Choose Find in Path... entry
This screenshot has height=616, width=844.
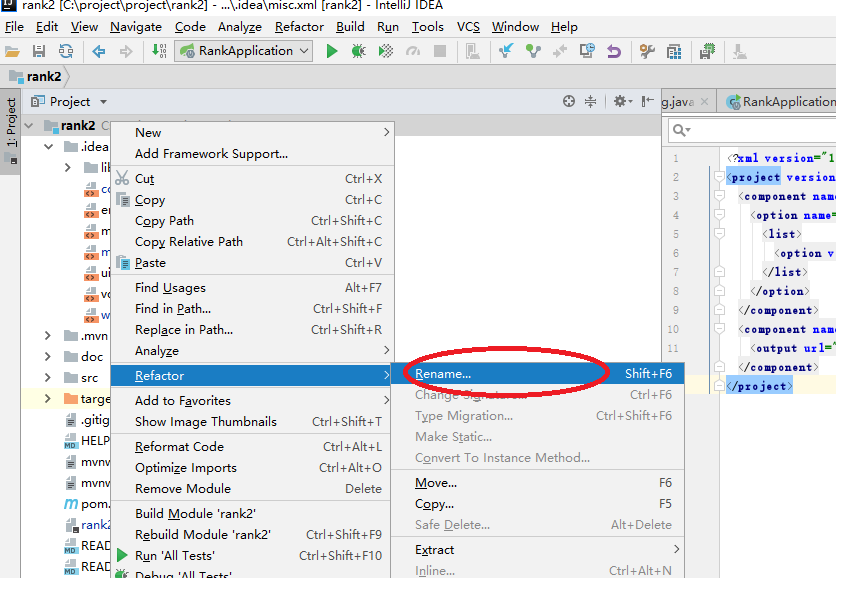[252, 309]
